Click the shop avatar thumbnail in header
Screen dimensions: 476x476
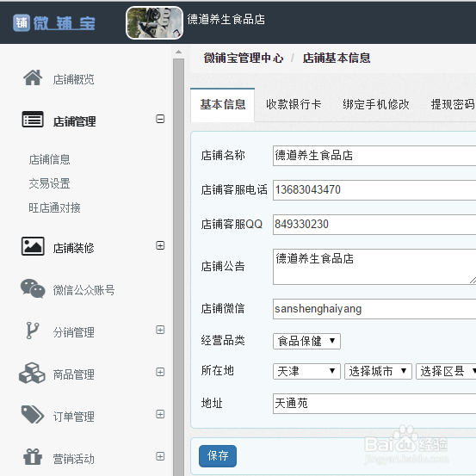tap(154, 22)
